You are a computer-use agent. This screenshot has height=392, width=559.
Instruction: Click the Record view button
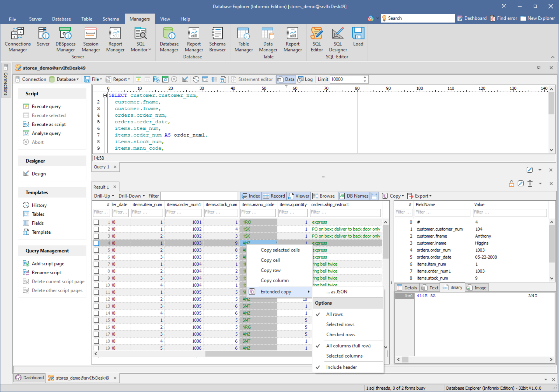coord(274,196)
